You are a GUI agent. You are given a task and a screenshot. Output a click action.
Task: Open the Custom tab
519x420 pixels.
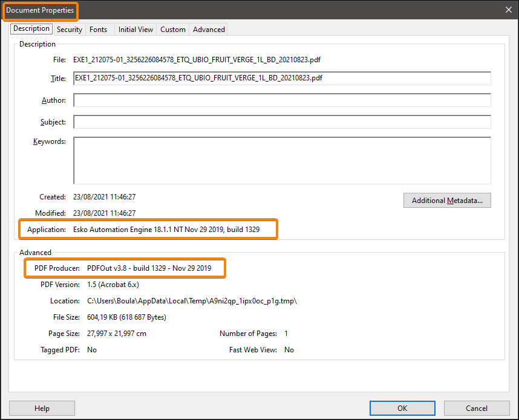(172, 29)
